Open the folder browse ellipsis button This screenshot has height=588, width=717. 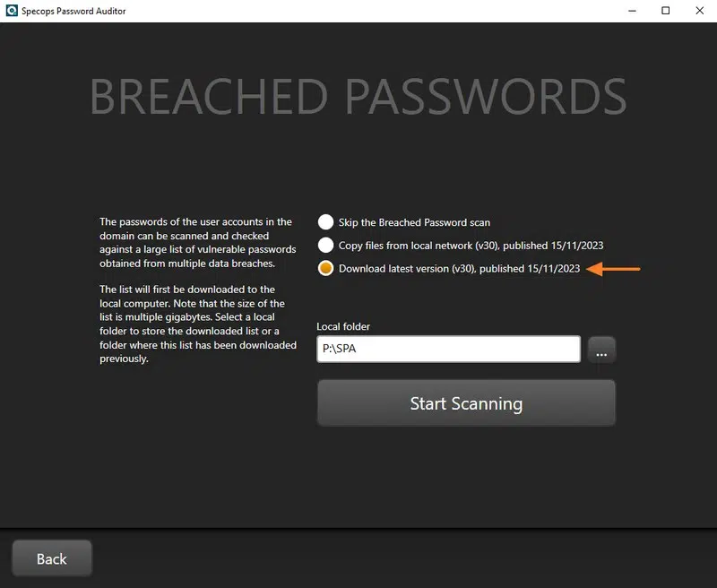601,350
